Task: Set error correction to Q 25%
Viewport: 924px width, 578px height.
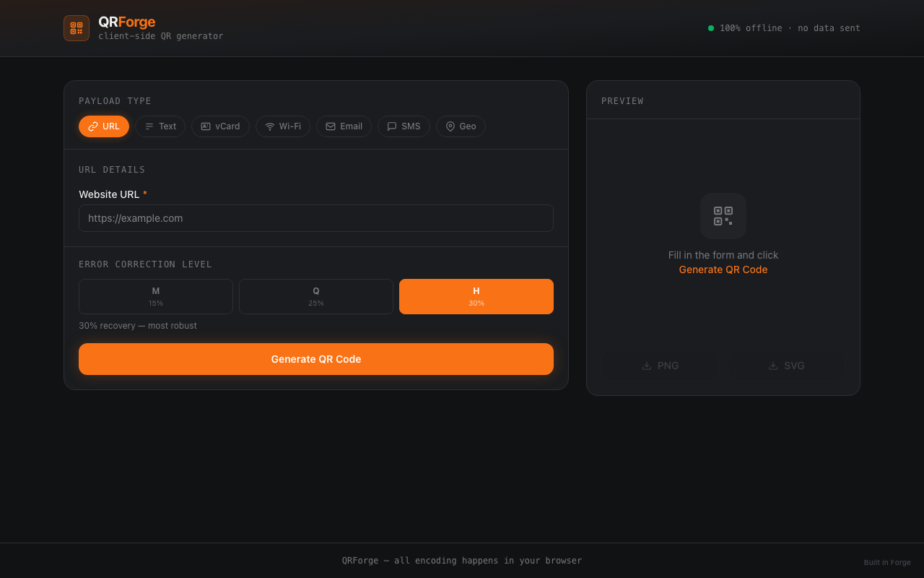Action: pos(316,296)
